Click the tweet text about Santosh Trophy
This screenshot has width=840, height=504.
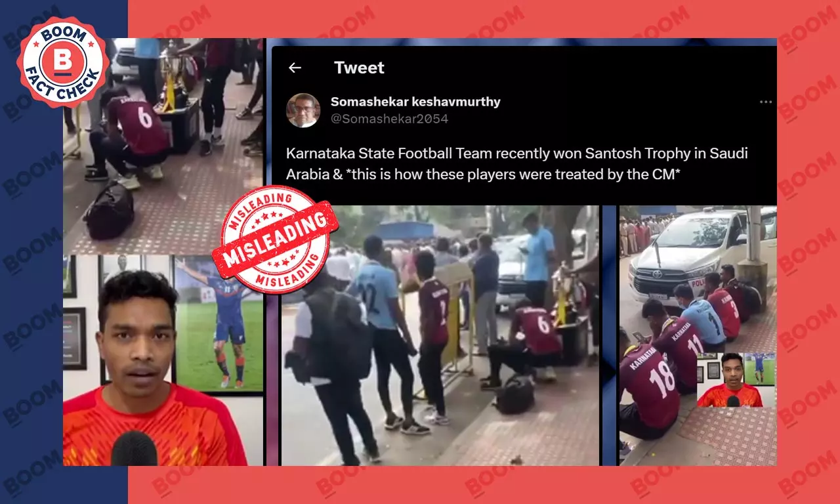[517, 164]
